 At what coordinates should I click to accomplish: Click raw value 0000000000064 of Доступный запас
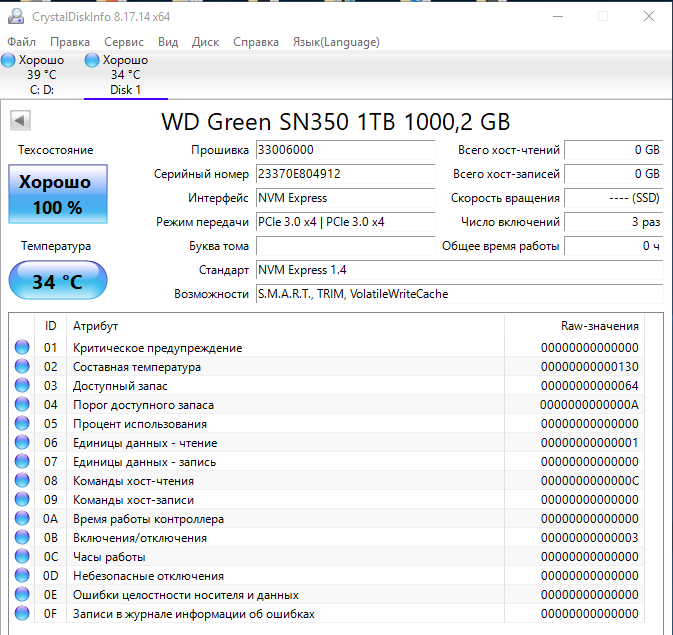590,386
